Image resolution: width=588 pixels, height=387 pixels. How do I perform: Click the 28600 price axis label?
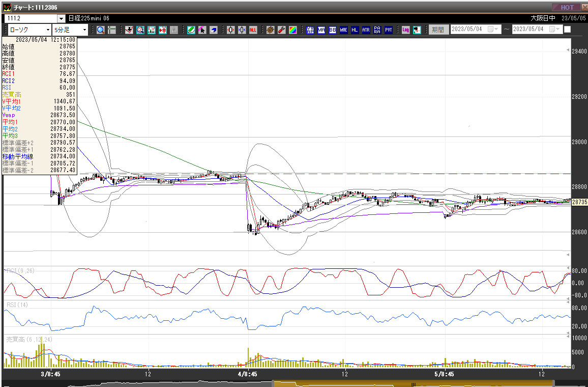(579, 232)
